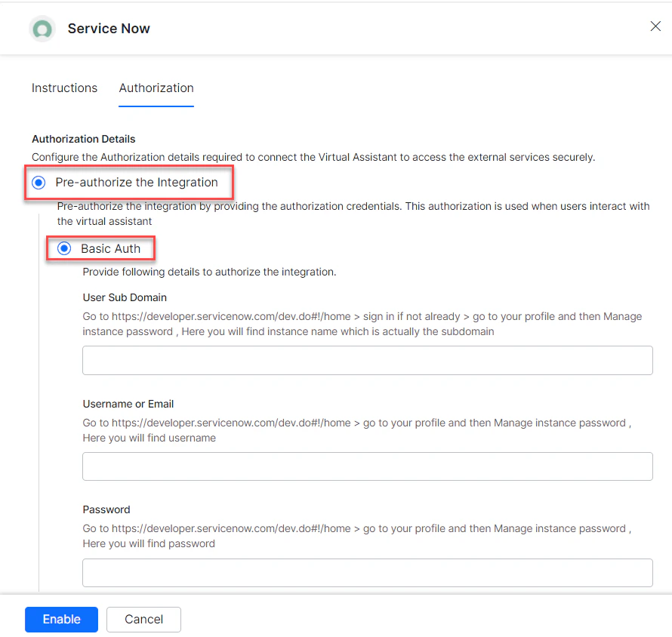Select the Authorization tab
672x637 pixels.
[156, 88]
